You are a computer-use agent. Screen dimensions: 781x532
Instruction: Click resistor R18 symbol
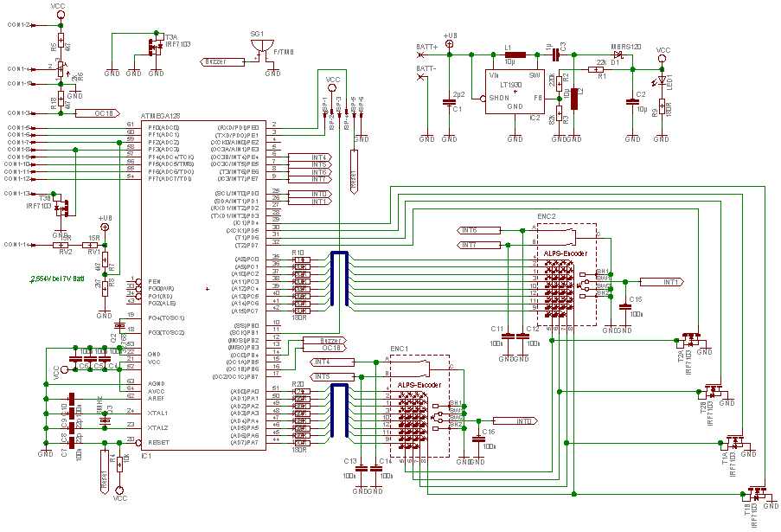[x=61, y=99]
